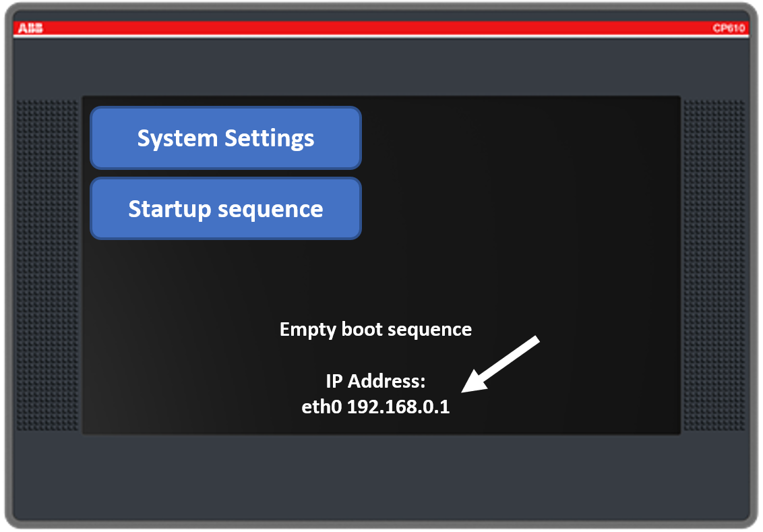This screenshot has height=532, width=763.
Task: Click the word 'Startup' on the second button
Action: click(169, 208)
